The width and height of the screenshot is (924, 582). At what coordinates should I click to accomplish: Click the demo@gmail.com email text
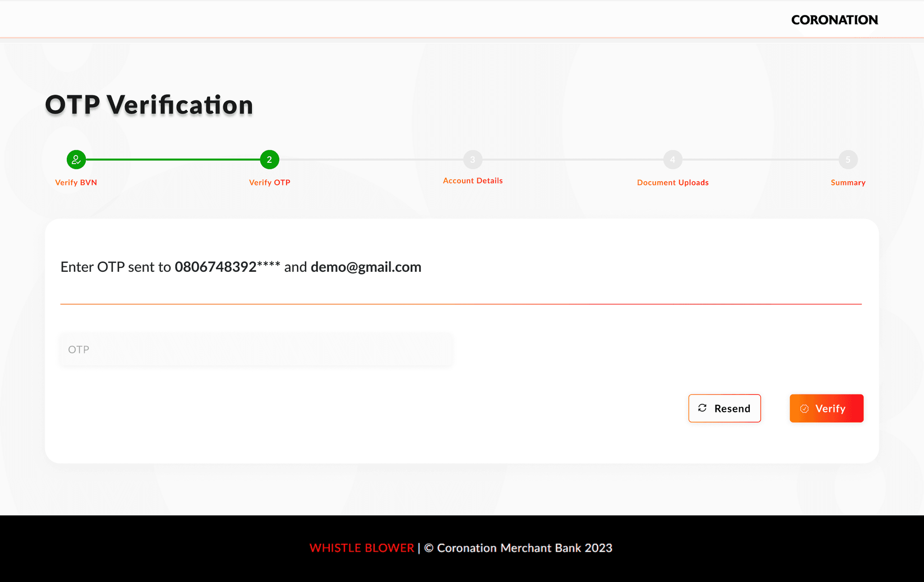(366, 267)
